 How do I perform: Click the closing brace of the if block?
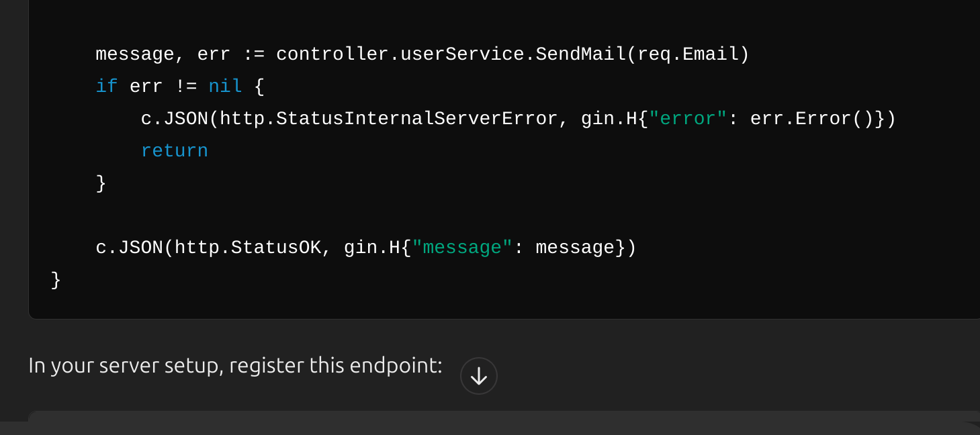click(101, 183)
